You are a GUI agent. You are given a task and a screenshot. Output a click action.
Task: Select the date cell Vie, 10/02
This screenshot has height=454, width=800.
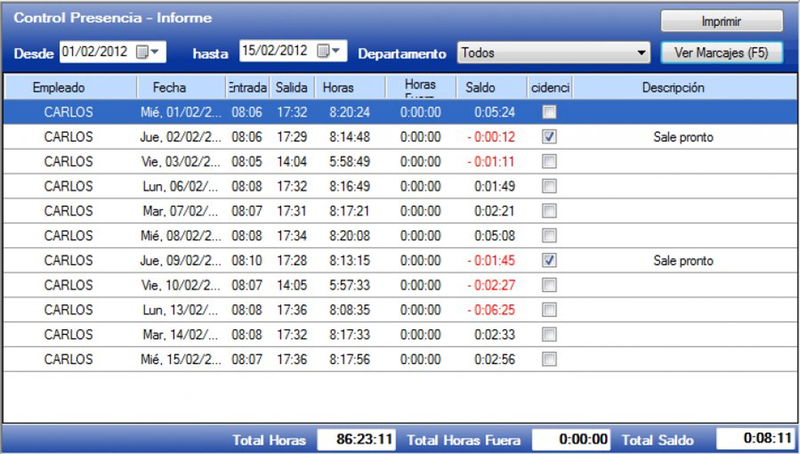pyautogui.click(x=181, y=285)
